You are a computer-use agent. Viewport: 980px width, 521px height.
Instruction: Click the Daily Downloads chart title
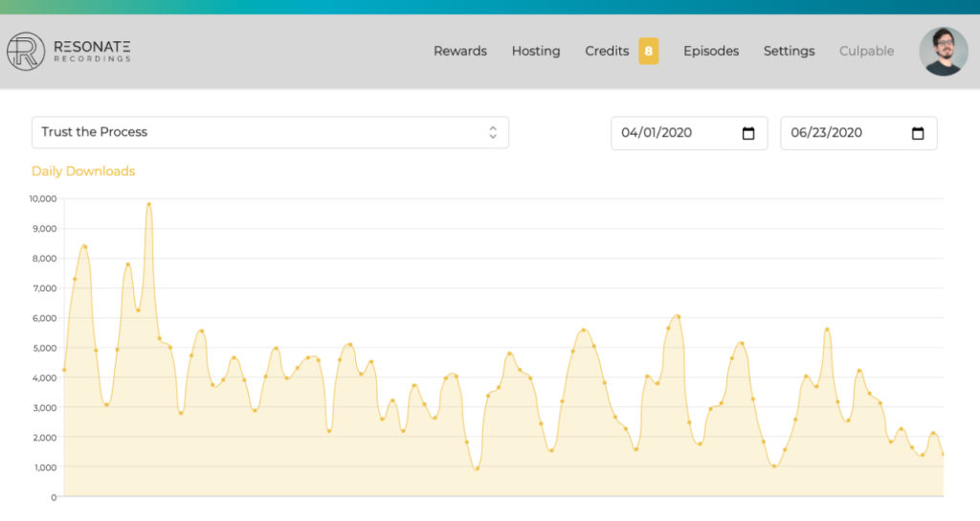(x=83, y=171)
